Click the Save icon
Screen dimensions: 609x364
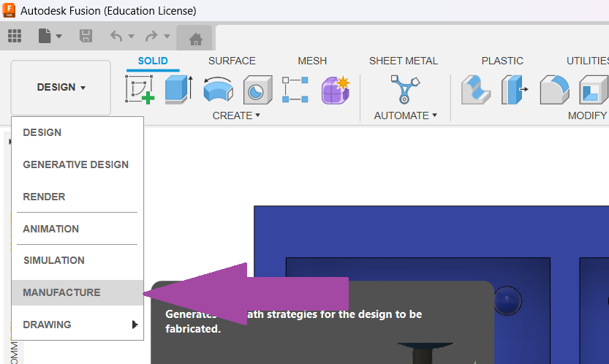pos(86,36)
